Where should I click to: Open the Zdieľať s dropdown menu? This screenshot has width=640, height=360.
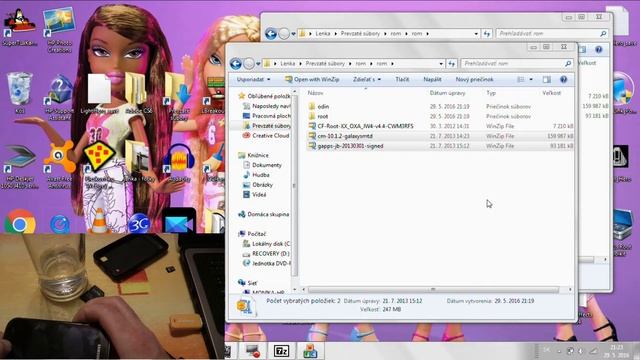(367, 80)
